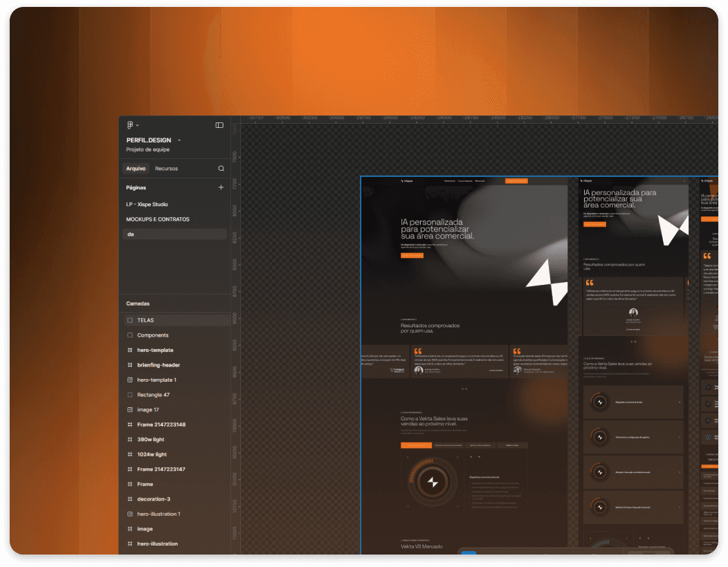Click the search icon in the sidebar
The height and width of the screenshot is (567, 728).
tap(221, 168)
